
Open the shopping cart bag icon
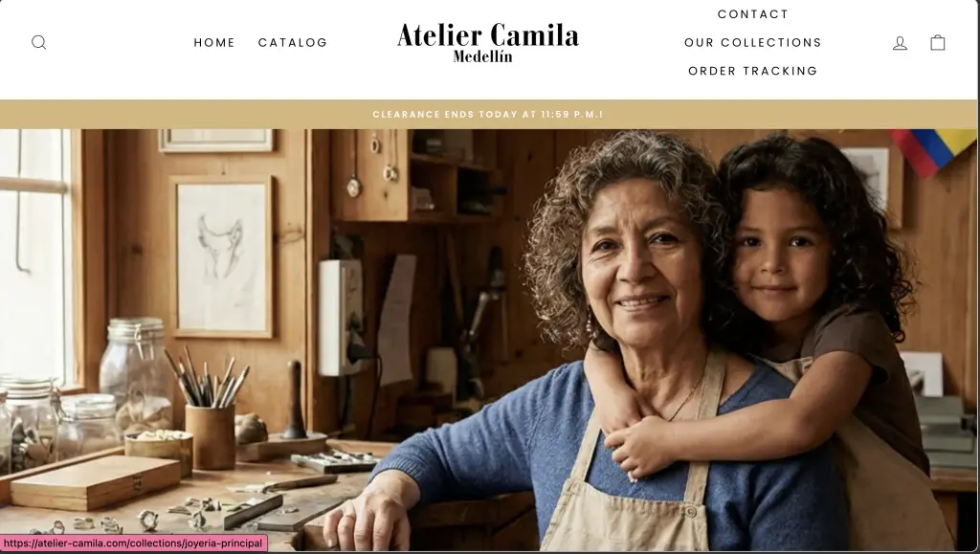pyautogui.click(x=938, y=42)
